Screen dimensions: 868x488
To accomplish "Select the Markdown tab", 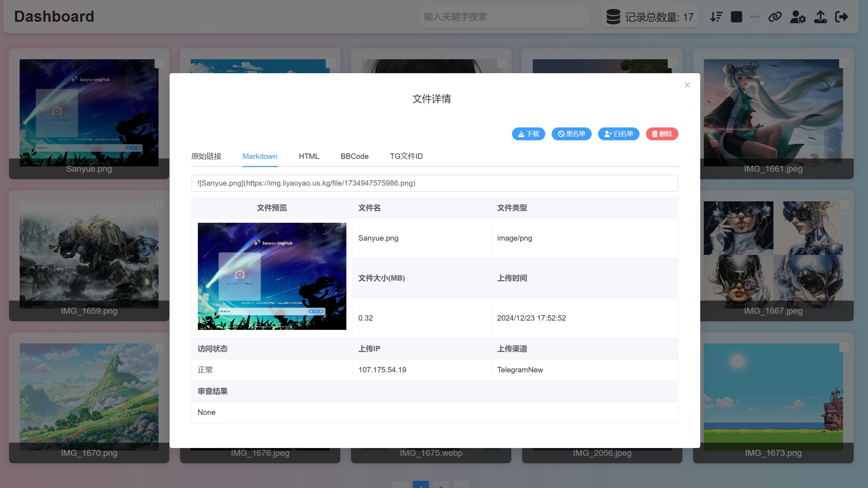I will pyautogui.click(x=260, y=156).
